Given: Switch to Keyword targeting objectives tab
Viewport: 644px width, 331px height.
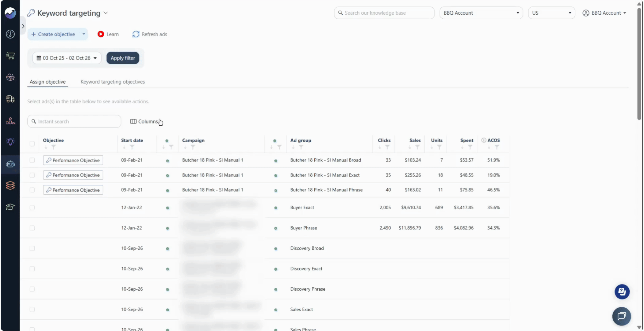Looking at the screenshot, I should (x=113, y=82).
